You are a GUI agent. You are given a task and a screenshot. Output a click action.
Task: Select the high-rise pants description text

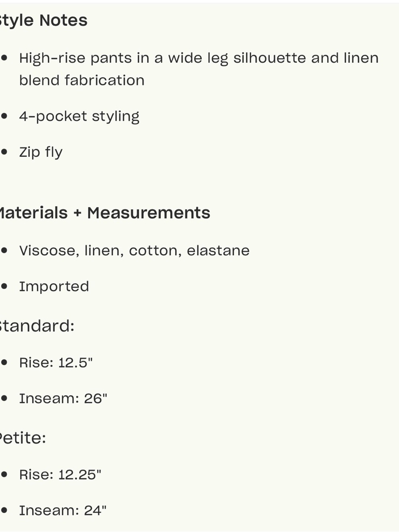coord(199,69)
